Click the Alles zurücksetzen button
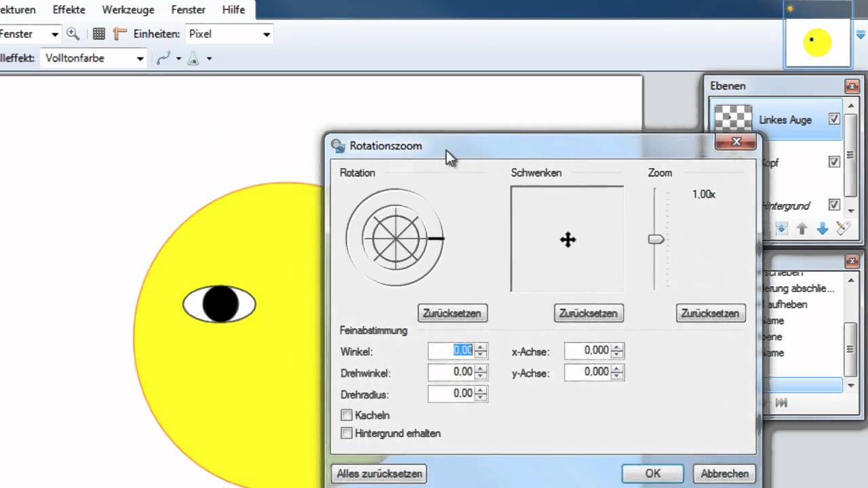Image resolution: width=868 pixels, height=488 pixels. pos(380,474)
